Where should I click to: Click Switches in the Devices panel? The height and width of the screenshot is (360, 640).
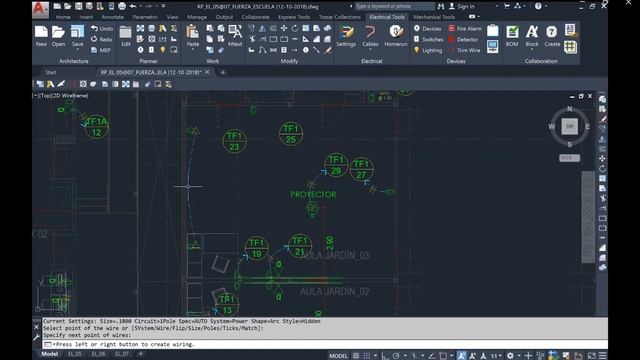(x=428, y=39)
